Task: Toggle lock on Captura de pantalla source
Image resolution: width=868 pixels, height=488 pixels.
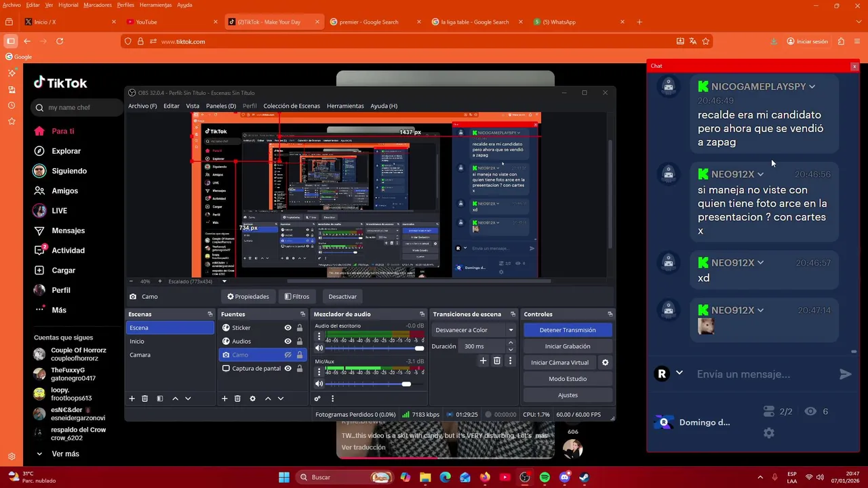Action: [300, 369]
